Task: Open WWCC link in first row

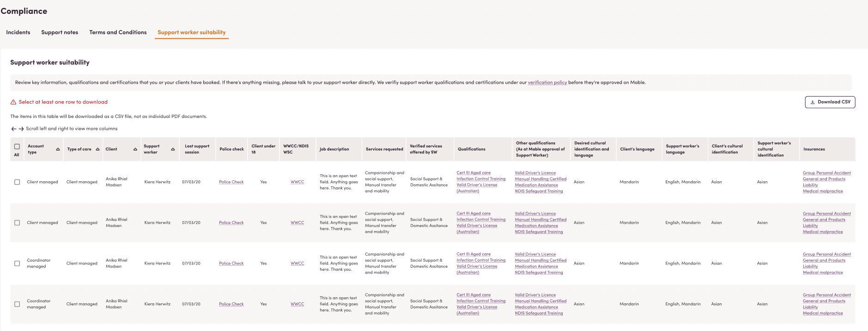Action: 297,182
